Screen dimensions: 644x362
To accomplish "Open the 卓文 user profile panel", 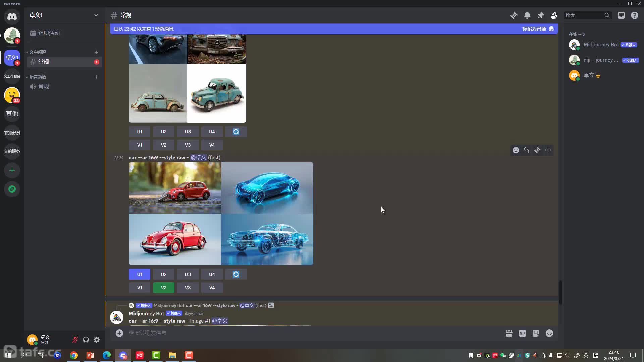I will tap(47, 340).
